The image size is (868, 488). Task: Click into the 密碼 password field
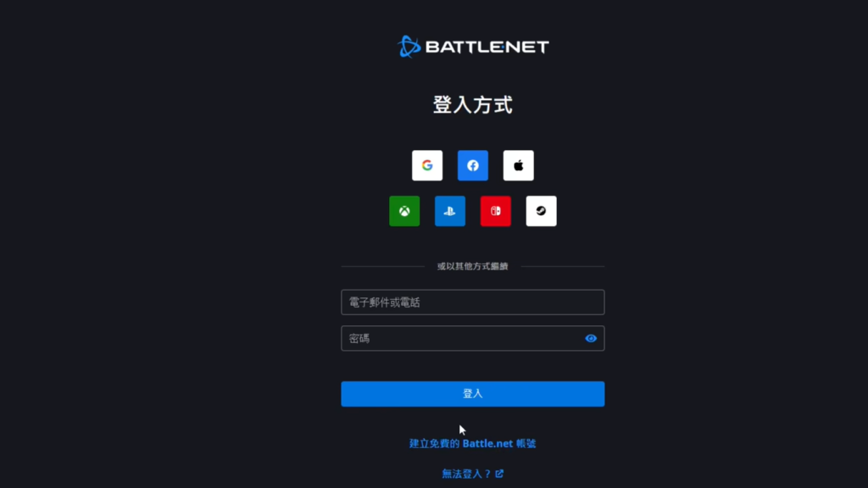(473, 338)
